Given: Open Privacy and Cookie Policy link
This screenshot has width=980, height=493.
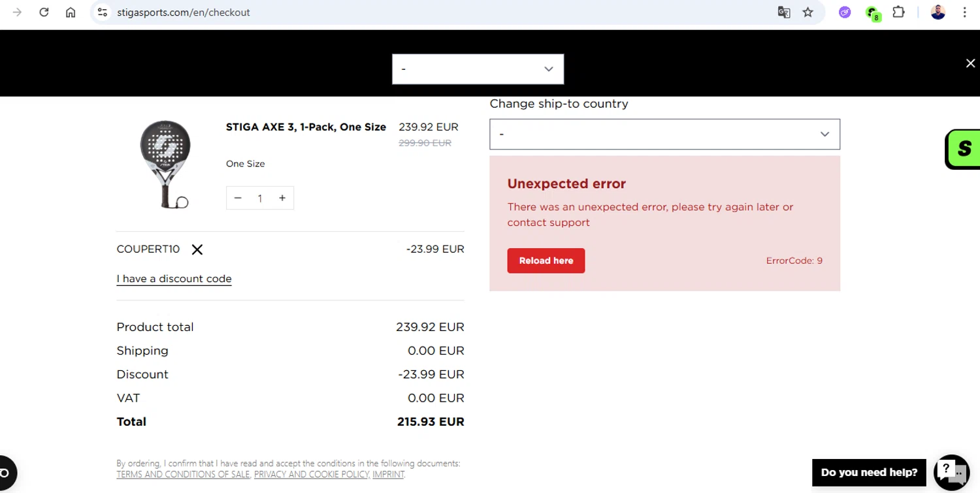Looking at the screenshot, I should point(312,475).
